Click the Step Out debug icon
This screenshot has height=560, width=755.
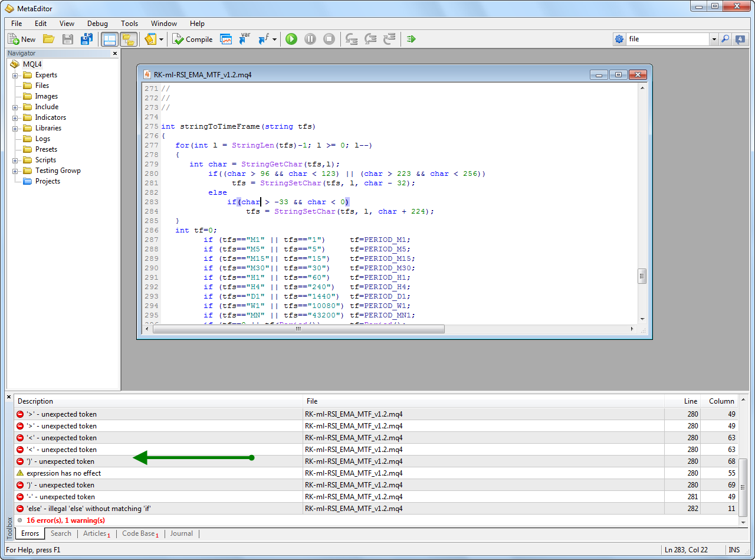click(x=389, y=39)
